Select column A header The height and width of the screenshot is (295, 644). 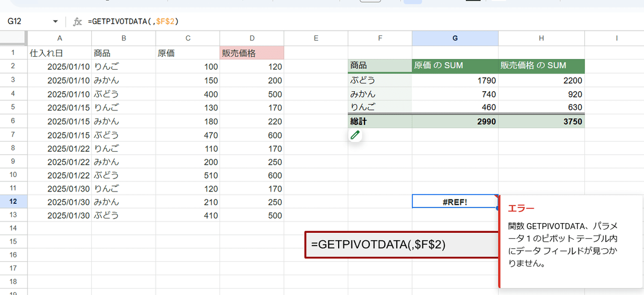(60, 38)
